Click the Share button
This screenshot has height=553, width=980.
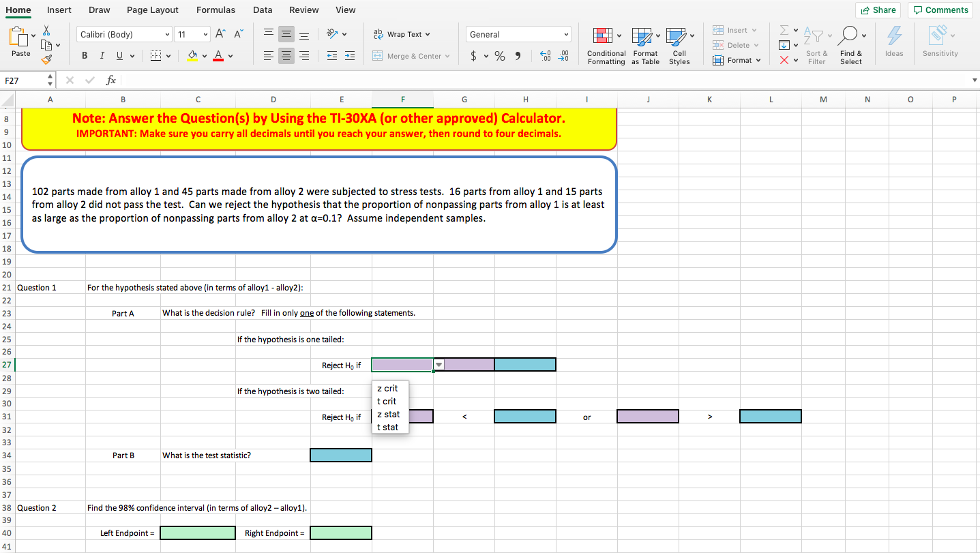tap(878, 10)
